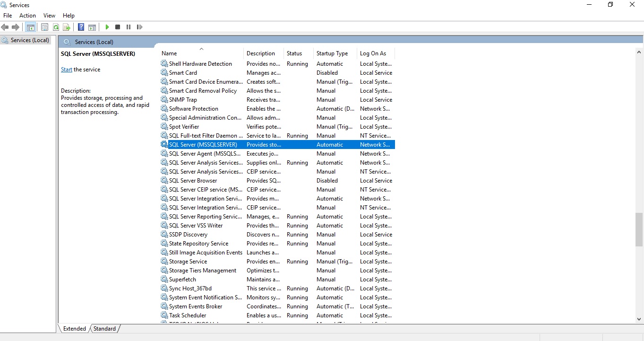The width and height of the screenshot is (644, 341).
Task: Sort by the Log On As column header
Action: pos(376,53)
